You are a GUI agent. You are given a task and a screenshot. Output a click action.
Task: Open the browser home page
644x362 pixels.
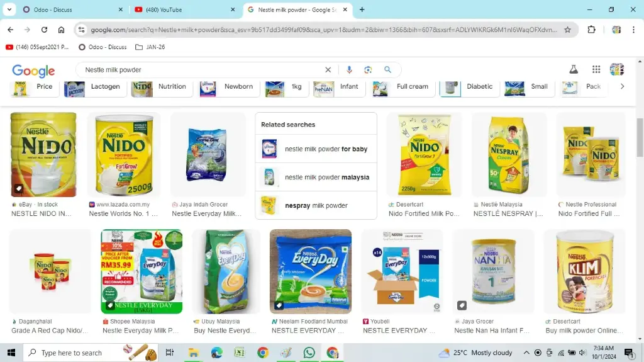[61, 30]
